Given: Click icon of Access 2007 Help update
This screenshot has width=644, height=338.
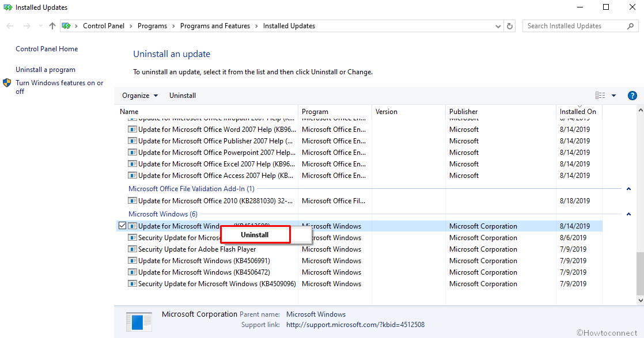Looking at the screenshot, I should (x=132, y=176).
